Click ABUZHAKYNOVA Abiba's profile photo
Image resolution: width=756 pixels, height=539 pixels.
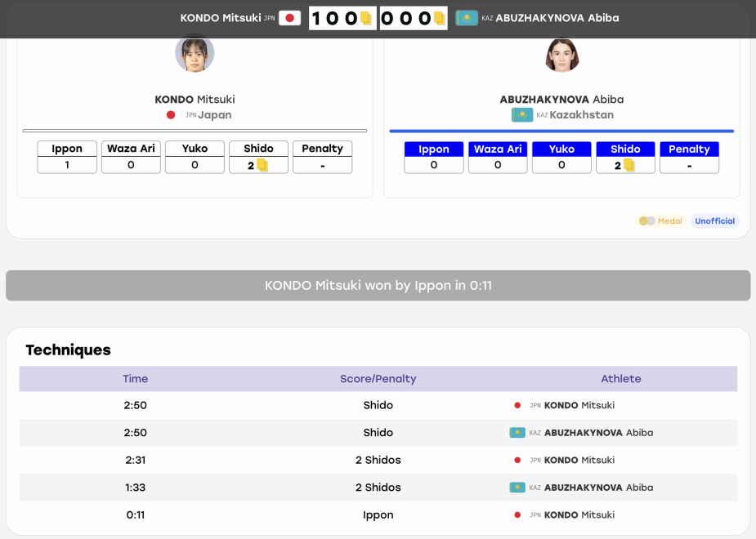coord(561,54)
